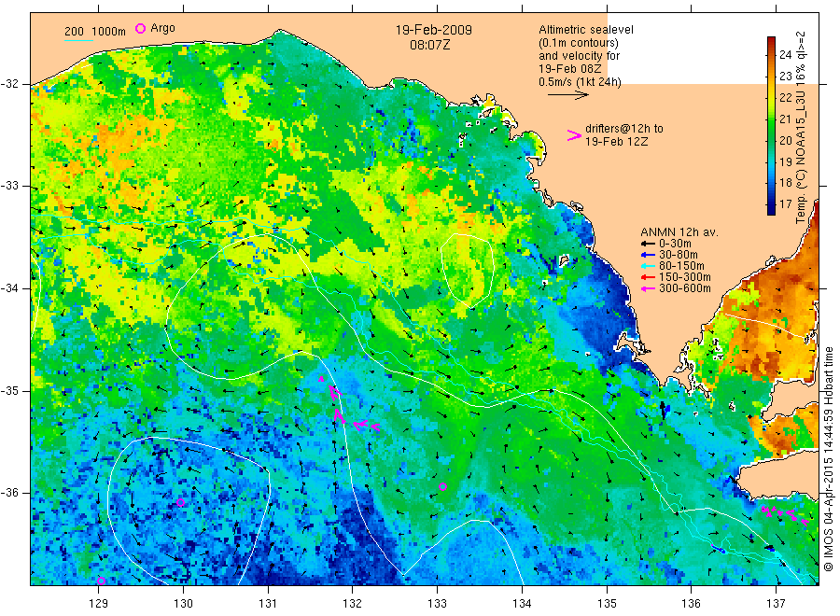Click the 17 degree colorbar label

[785, 204]
